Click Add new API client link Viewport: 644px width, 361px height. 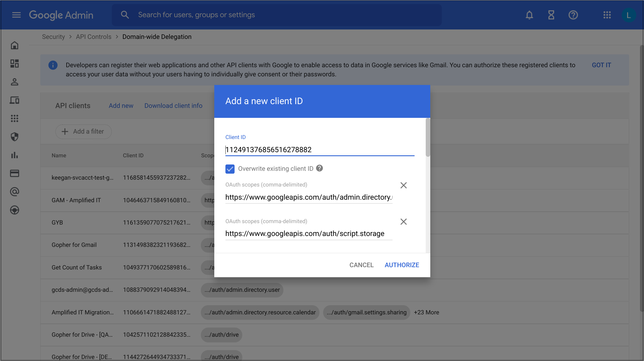point(121,106)
